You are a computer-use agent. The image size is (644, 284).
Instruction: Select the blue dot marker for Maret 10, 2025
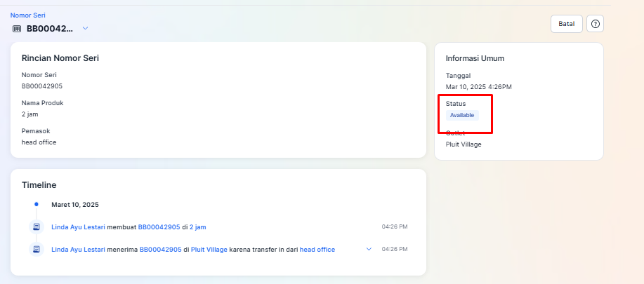coord(37,205)
